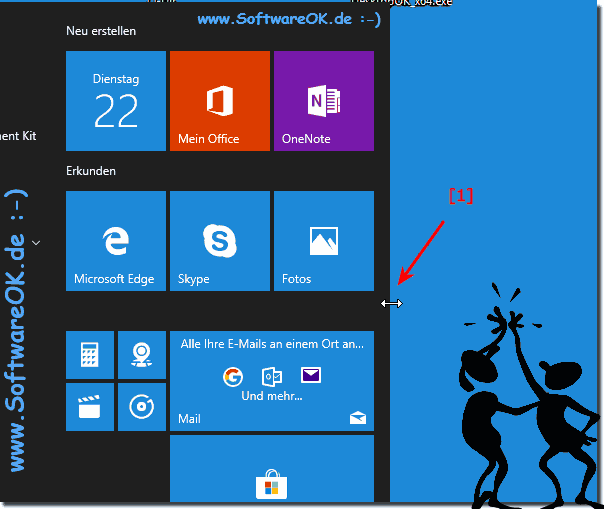
Task: Select the 'ent Kit' app list entry
Action: click(x=18, y=136)
